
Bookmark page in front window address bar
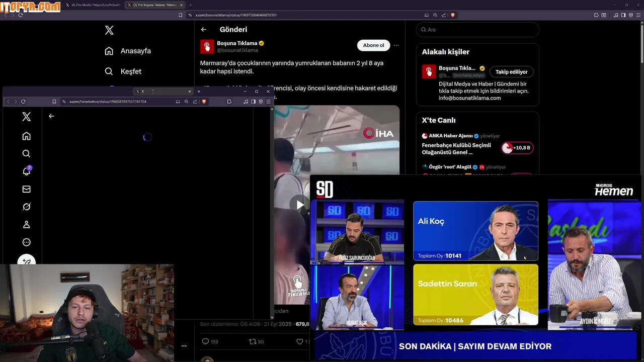pos(54,102)
